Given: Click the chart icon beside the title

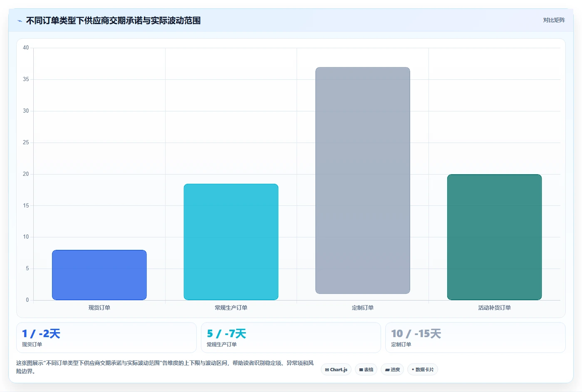Looking at the screenshot, I should (20, 21).
